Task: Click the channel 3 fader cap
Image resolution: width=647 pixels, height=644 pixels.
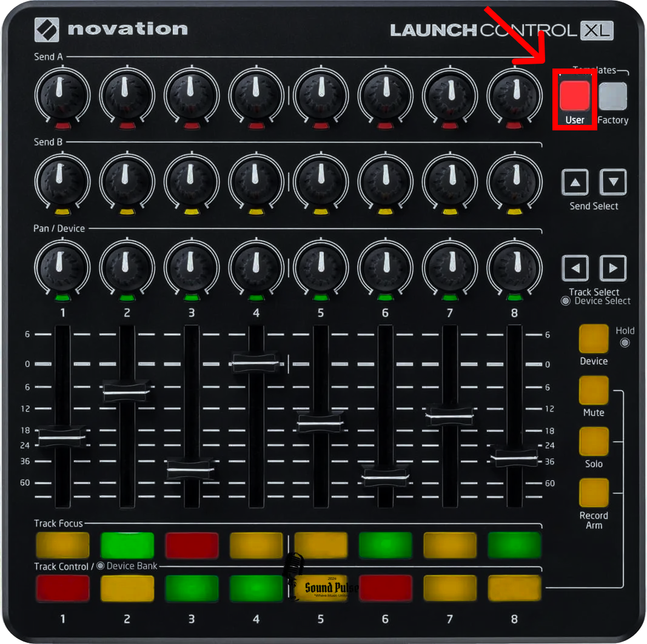Action: pos(191,469)
